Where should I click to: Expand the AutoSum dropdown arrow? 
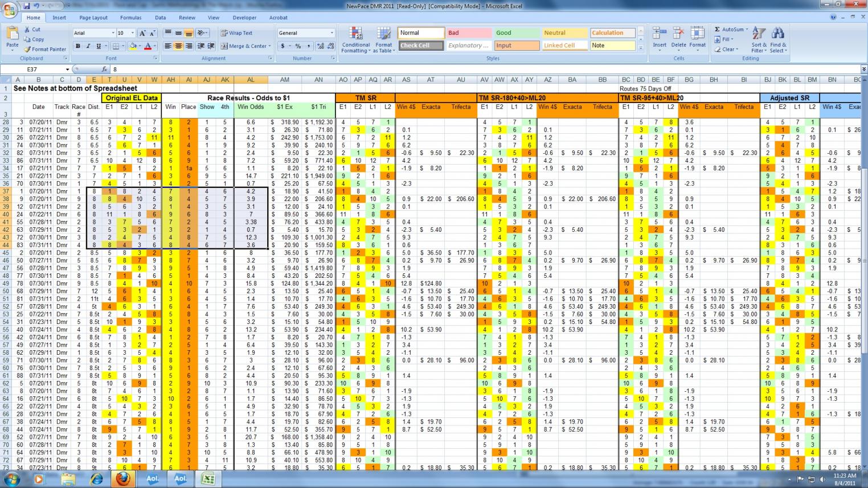pos(746,30)
